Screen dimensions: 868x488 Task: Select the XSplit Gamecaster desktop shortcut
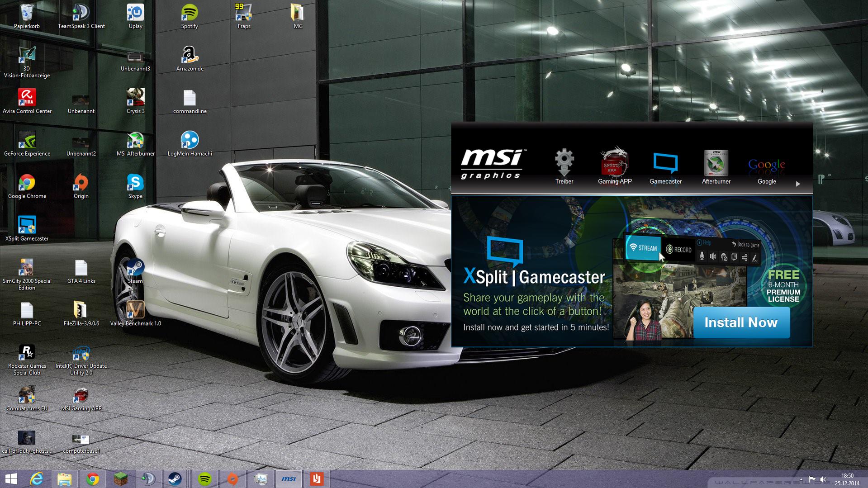pyautogui.click(x=27, y=229)
